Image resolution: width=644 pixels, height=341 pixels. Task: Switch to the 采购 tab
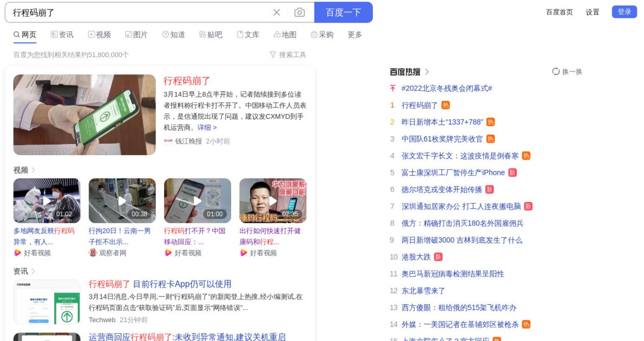322,35
